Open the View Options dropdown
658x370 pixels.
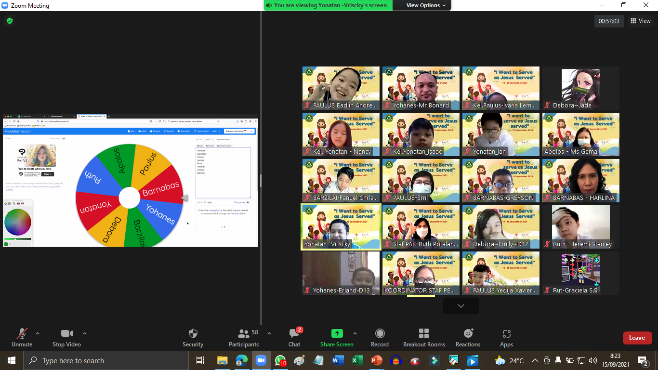426,5
